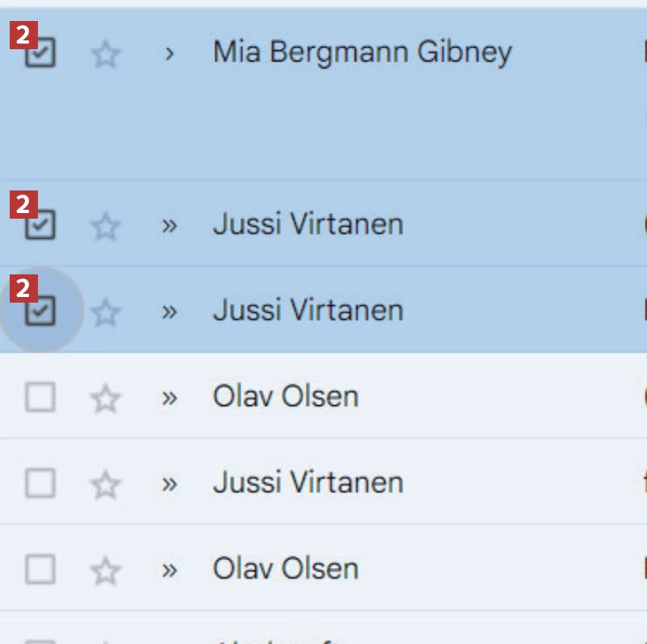Toggle importance marker on upper Olav Olsen
Image resolution: width=647 pixels, height=644 pixels.
[x=169, y=398]
